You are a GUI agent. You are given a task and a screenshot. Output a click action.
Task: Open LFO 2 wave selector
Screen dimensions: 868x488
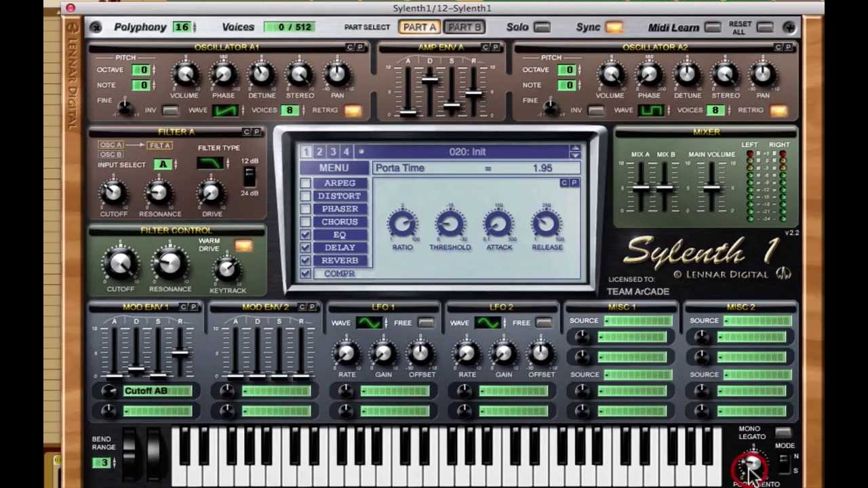pos(488,323)
